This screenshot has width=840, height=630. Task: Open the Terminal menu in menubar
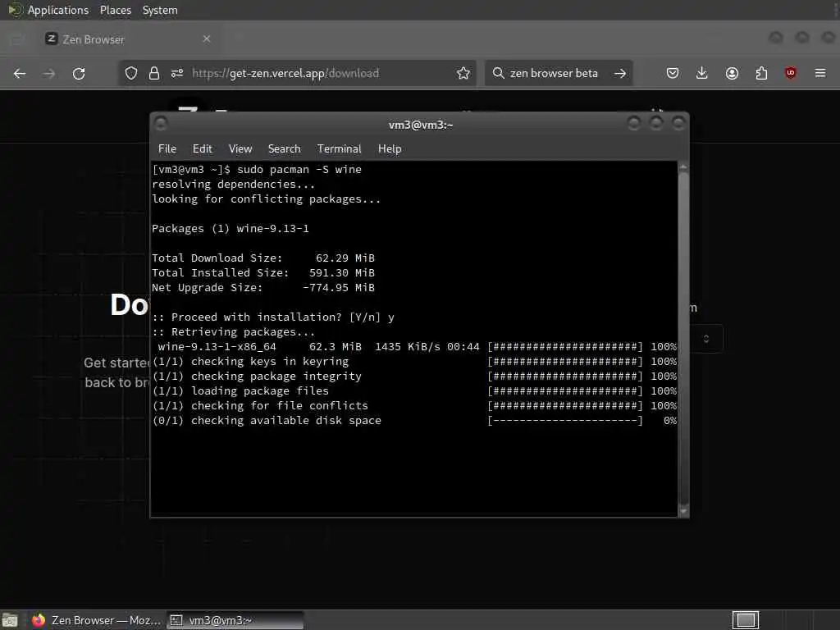pos(339,149)
